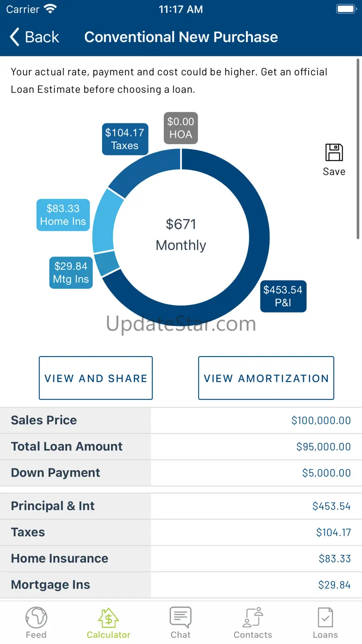Tap the $29.84 Mtg Ins label
Image resolution: width=362 pixels, height=644 pixels.
pos(71,273)
